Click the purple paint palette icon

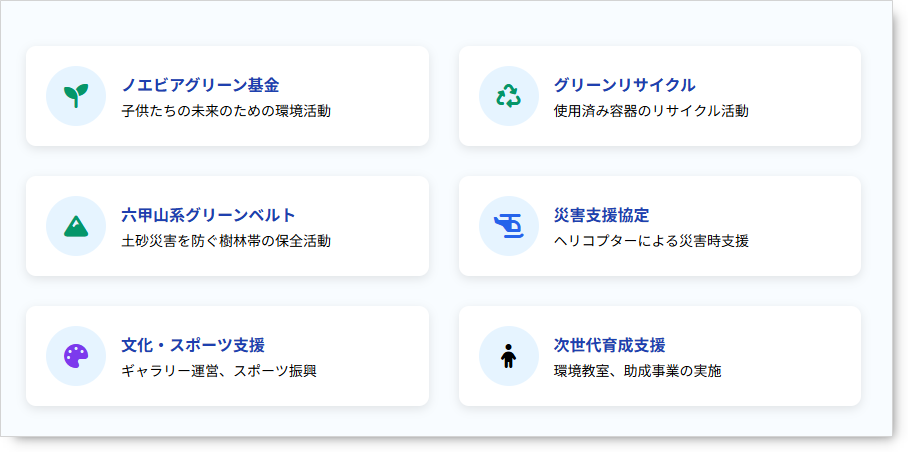point(76,356)
